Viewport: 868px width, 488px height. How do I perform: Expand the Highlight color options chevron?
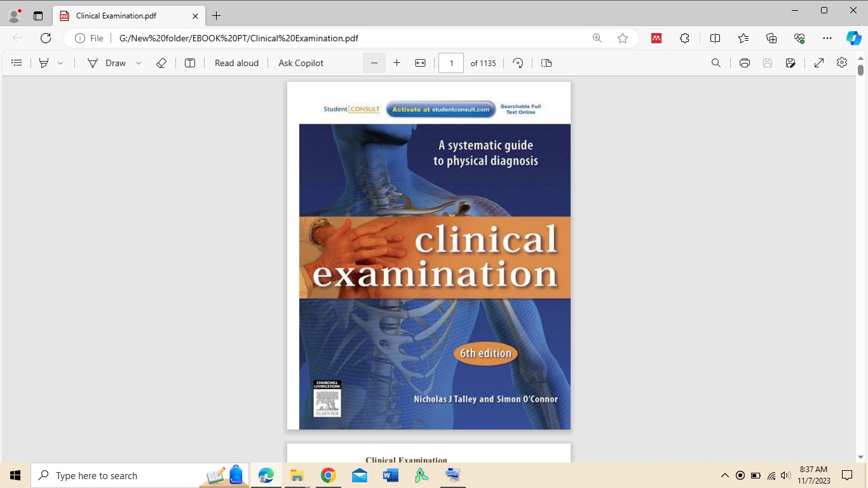coord(60,63)
